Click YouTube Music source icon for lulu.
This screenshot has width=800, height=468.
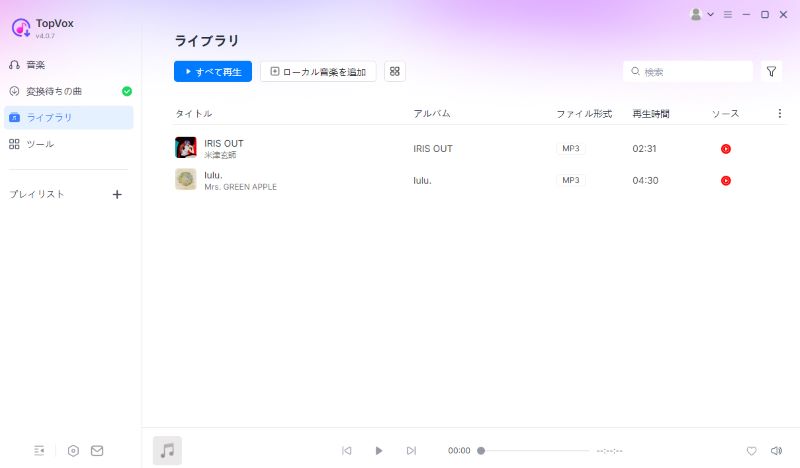click(726, 180)
